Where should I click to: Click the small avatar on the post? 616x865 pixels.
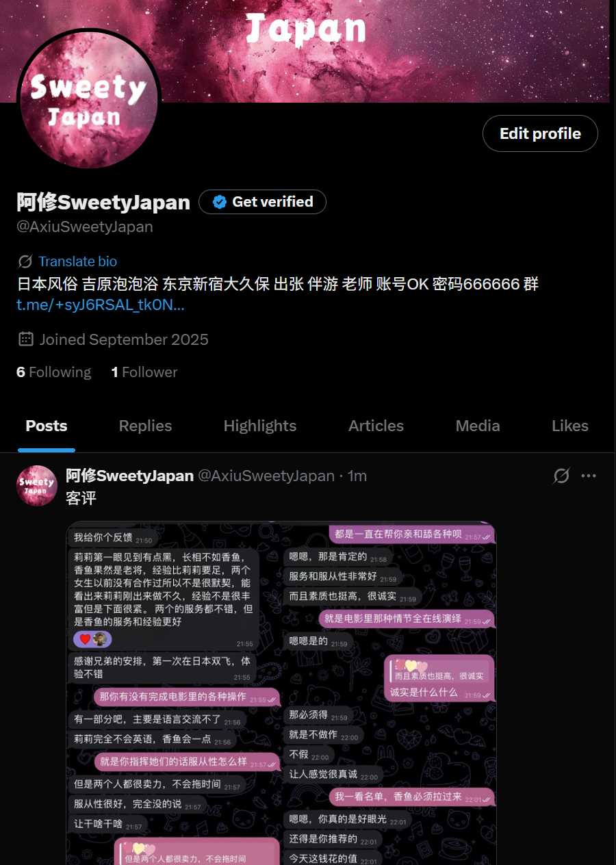tap(36, 486)
